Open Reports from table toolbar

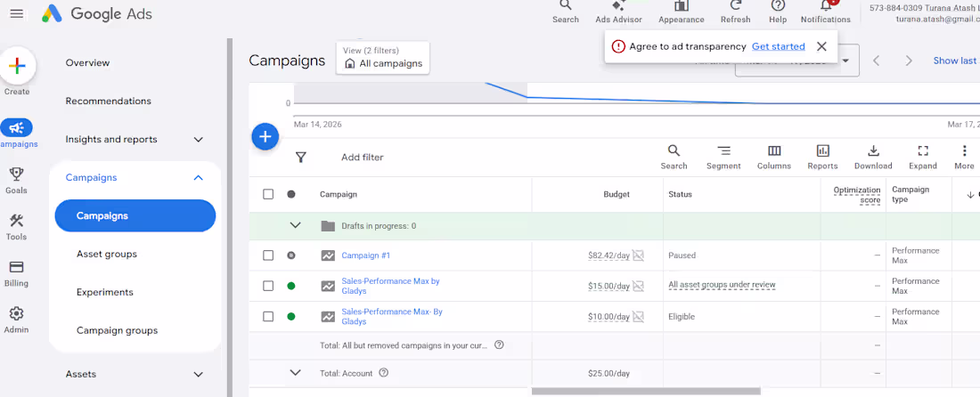pyautogui.click(x=822, y=158)
